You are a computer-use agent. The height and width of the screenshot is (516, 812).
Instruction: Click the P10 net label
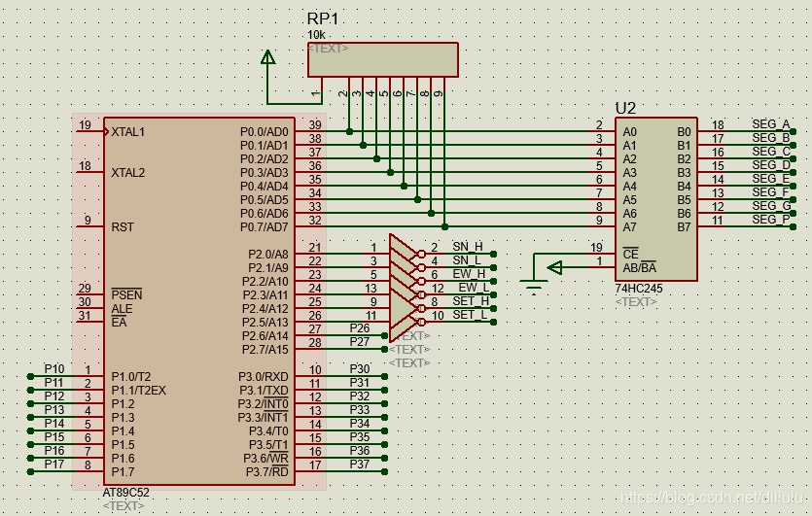pos(53,369)
